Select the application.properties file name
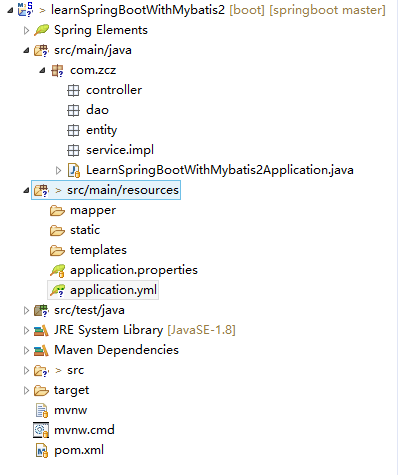 [x=134, y=270]
